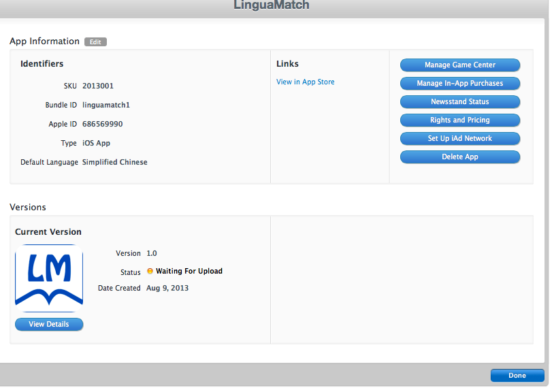Click the Date Created label
The width and height of the screenshot is (554, 392).
pyautogui.click(x=119, y=288)
